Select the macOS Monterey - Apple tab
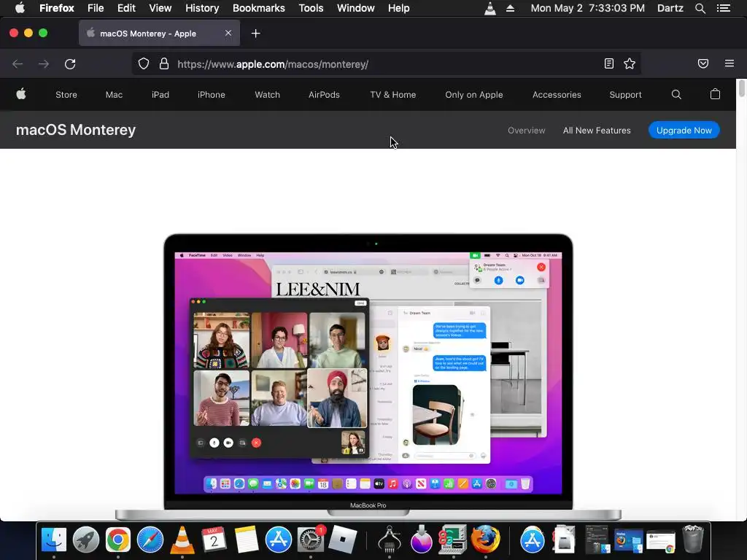 click(x=159, y=34)
